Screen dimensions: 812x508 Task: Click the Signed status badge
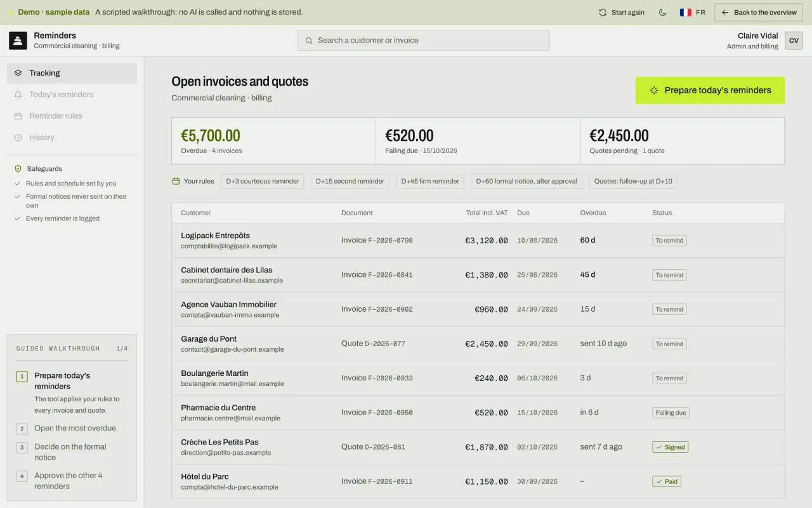(671, 447)
